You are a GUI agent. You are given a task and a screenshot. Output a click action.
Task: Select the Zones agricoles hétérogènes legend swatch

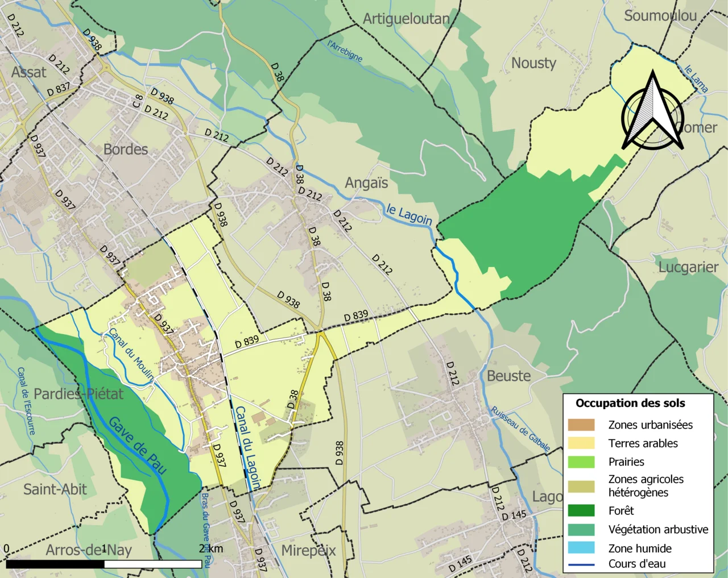pos(581,486)
